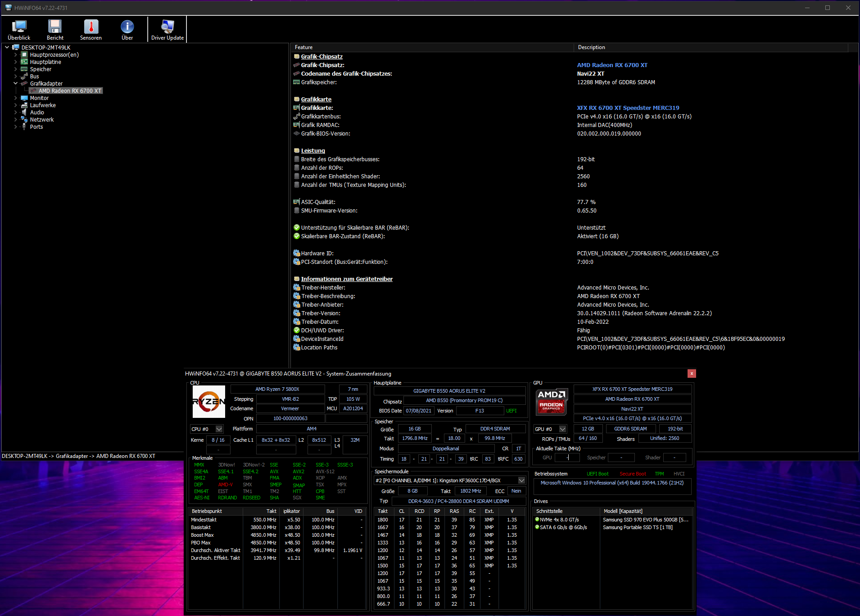
Task: Click the Audio speaker icon in tree
Action: click(24, 112)
